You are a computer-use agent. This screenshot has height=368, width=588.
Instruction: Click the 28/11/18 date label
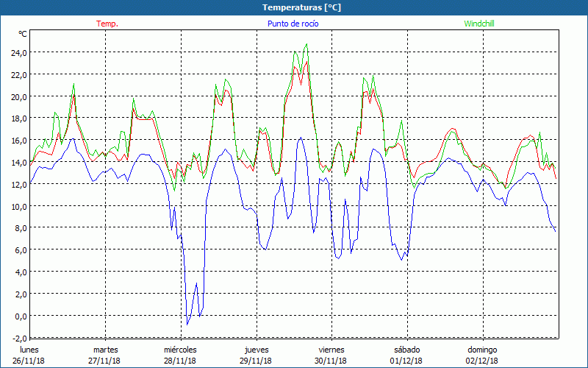pos(180,361)
